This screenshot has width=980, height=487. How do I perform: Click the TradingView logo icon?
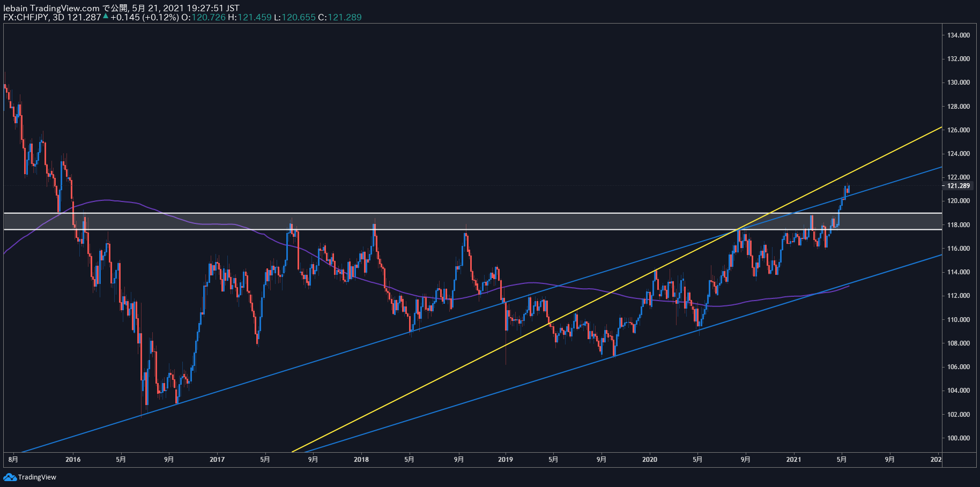(x=10, y=477)
